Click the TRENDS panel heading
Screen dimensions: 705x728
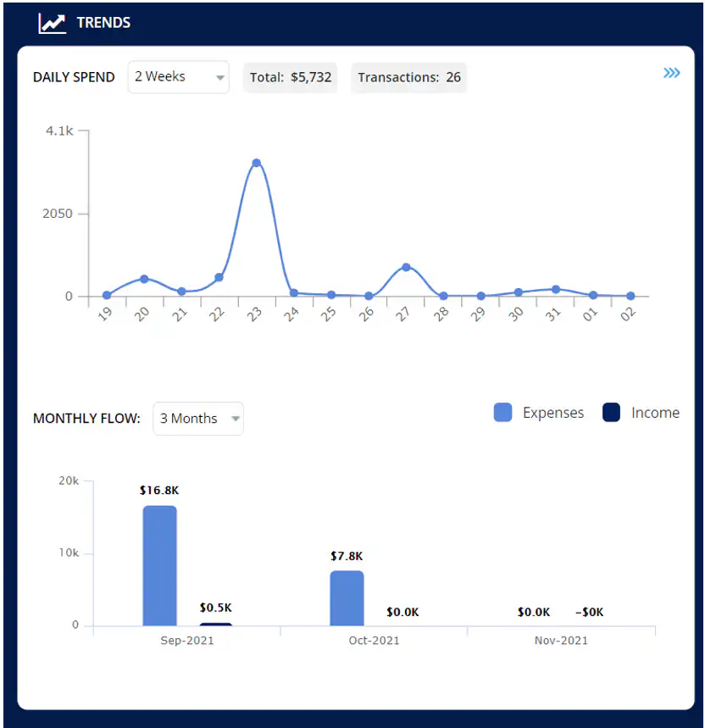coord(103,23)
